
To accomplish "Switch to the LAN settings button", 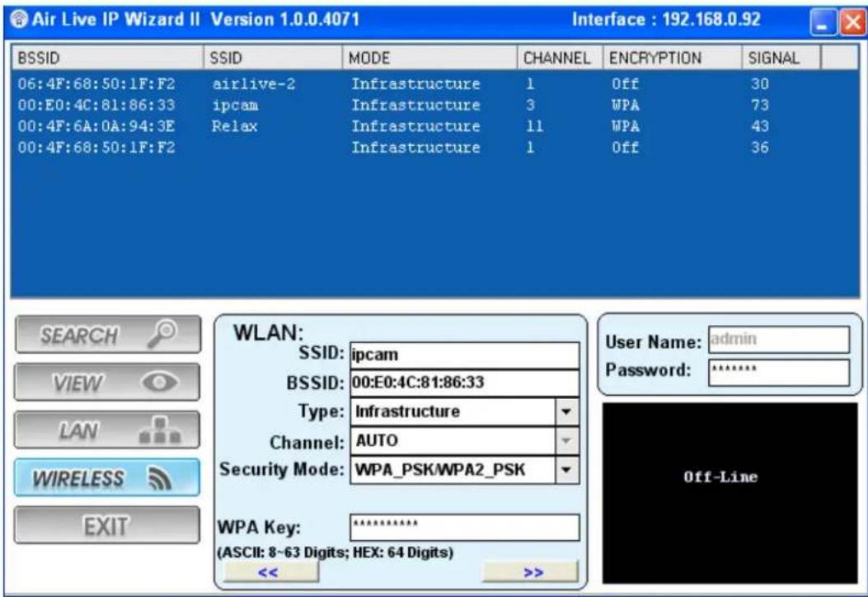I will pos(107,430).
